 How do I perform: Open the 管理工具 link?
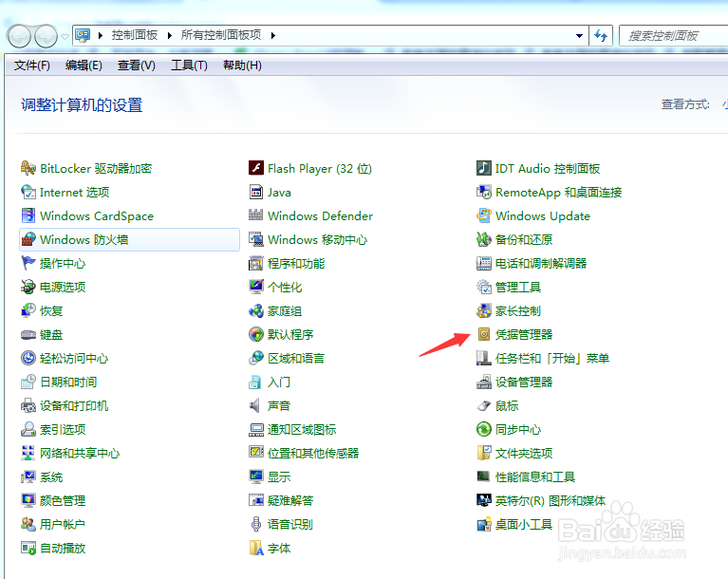click(x=518, y=287)
